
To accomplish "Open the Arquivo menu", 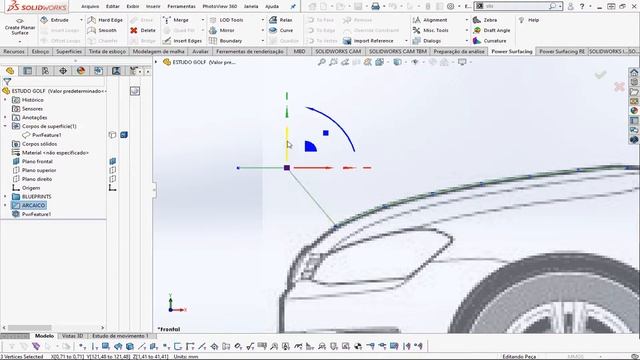I will [x=90, y=6].
